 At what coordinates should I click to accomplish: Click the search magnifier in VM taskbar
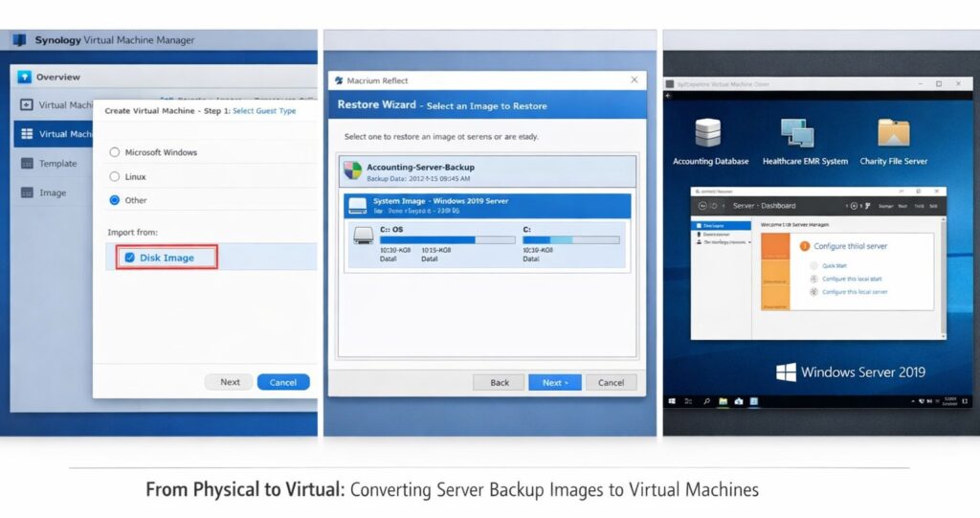tap(706, 401)
